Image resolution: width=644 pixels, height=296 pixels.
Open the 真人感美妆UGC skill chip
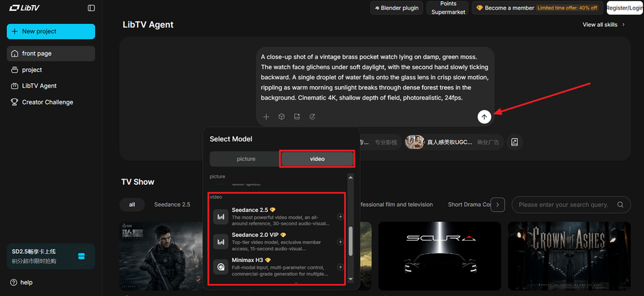(454, 142)
